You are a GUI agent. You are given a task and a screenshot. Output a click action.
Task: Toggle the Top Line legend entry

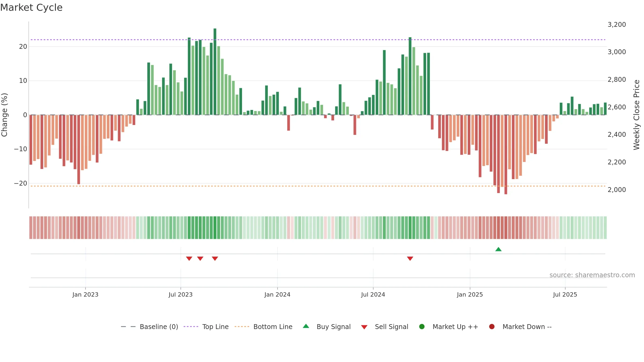pos(206,327)
